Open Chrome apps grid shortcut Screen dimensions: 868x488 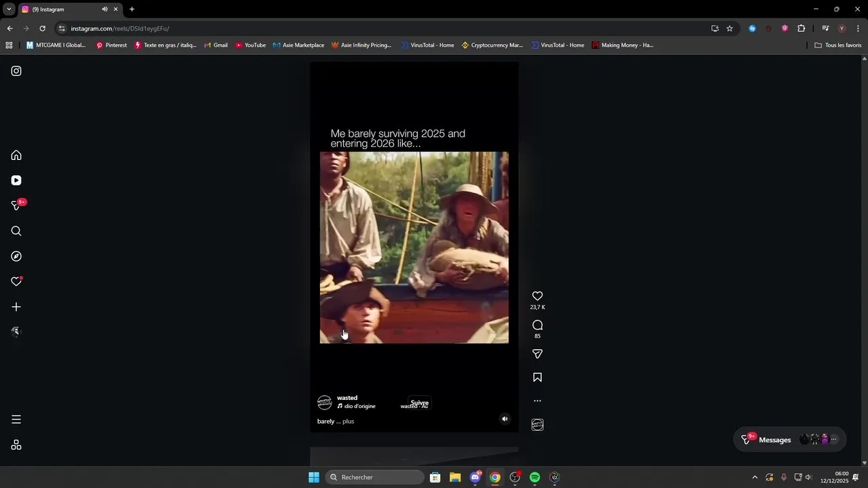[9, 45]
